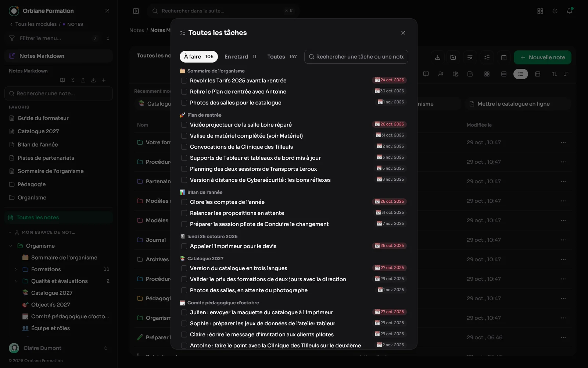Click the sort arrows icon in view bar
588x368 pixels.
pos(555,74)
